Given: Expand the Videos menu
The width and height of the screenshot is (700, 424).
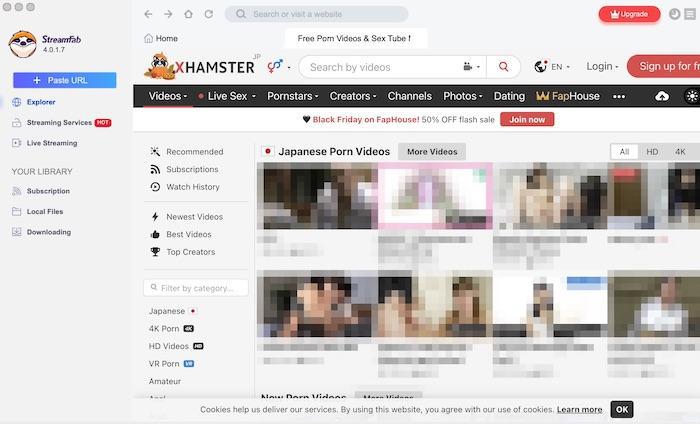Looking at the screenshot, I should (x=168, y=96).
